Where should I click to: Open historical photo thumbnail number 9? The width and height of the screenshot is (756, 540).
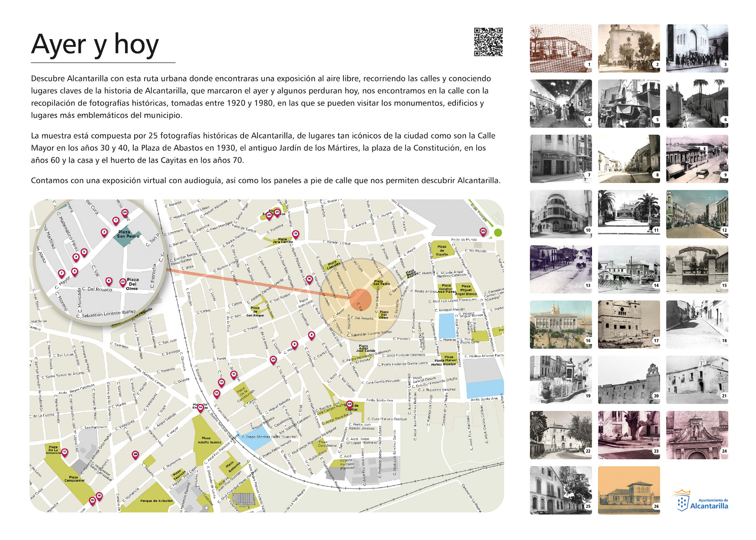pos(697,159)
